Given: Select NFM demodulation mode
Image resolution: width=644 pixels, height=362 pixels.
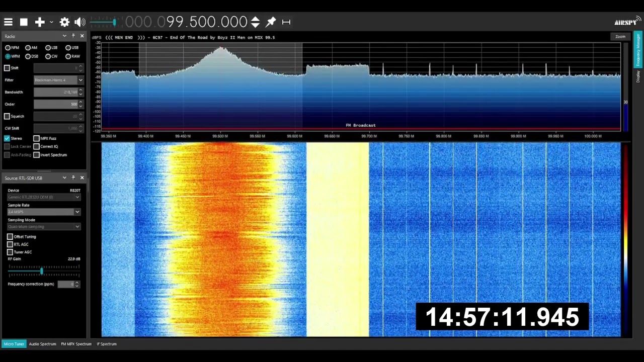Looking at the screenshot, I should tap(12, 48).
